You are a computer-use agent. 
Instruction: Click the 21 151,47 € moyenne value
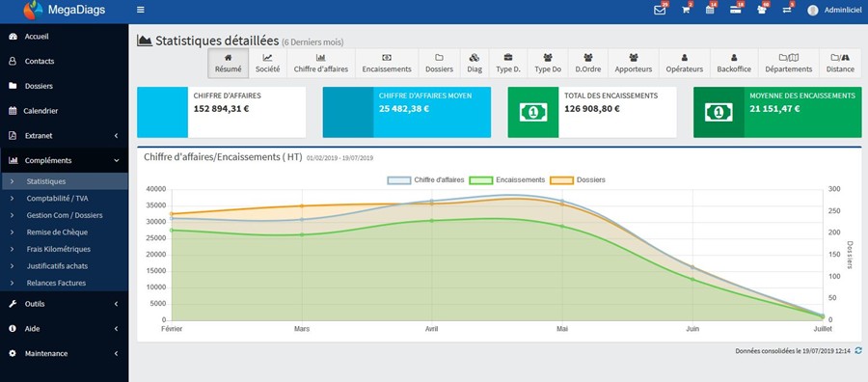[x=774, y=108]
